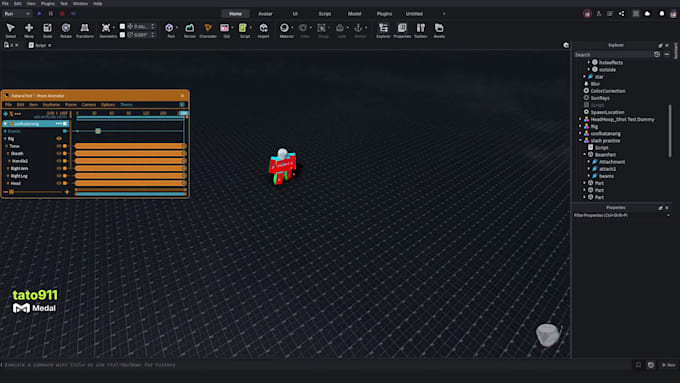Toggle visibility eye for RightArm track
Screen dimensions: 680x383
point(59,168)
